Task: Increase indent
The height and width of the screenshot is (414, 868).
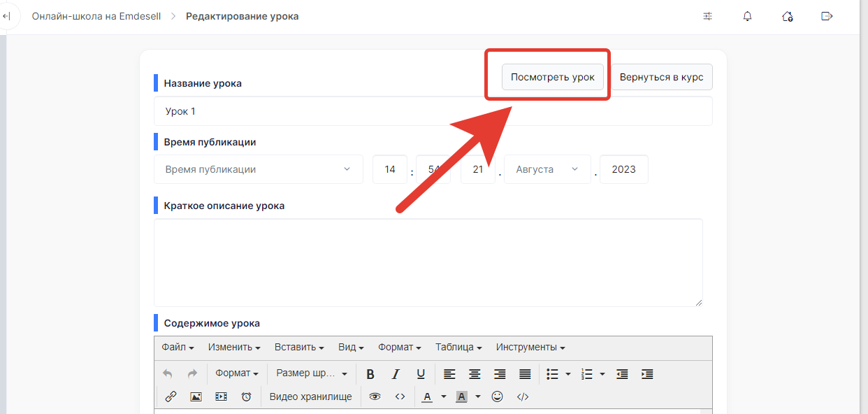Action: pyautogui.click(x=647, y=373)
